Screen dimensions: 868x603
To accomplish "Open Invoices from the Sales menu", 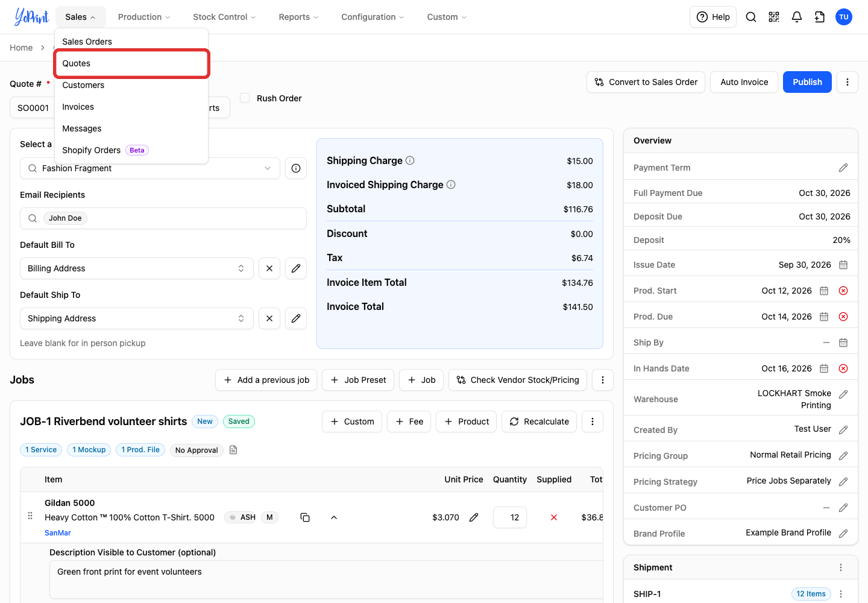I will click(131, 107).
